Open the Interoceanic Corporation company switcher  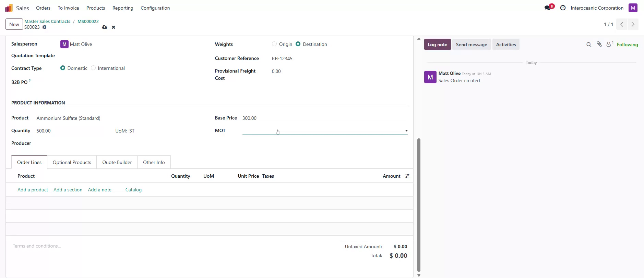597,8
